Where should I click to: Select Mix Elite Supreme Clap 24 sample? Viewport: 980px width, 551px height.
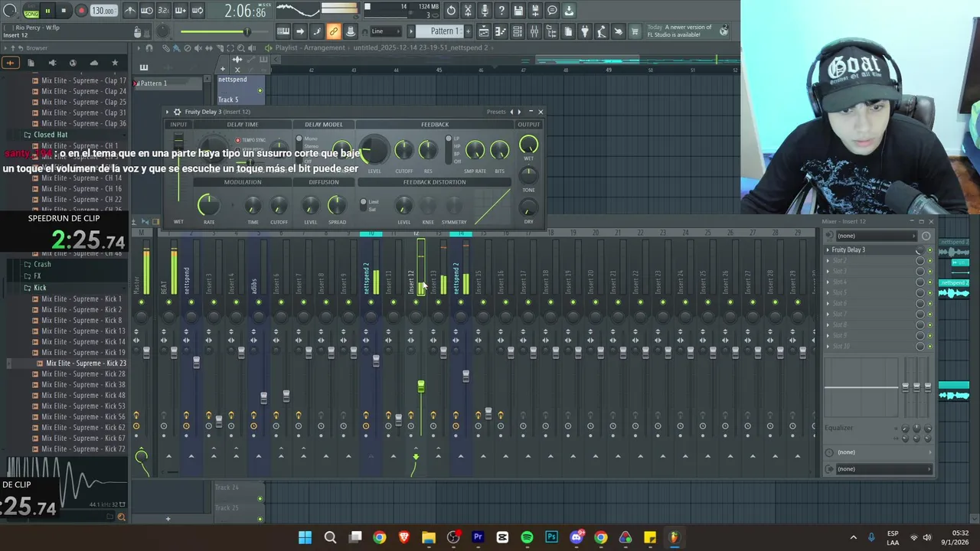point(83,91)
